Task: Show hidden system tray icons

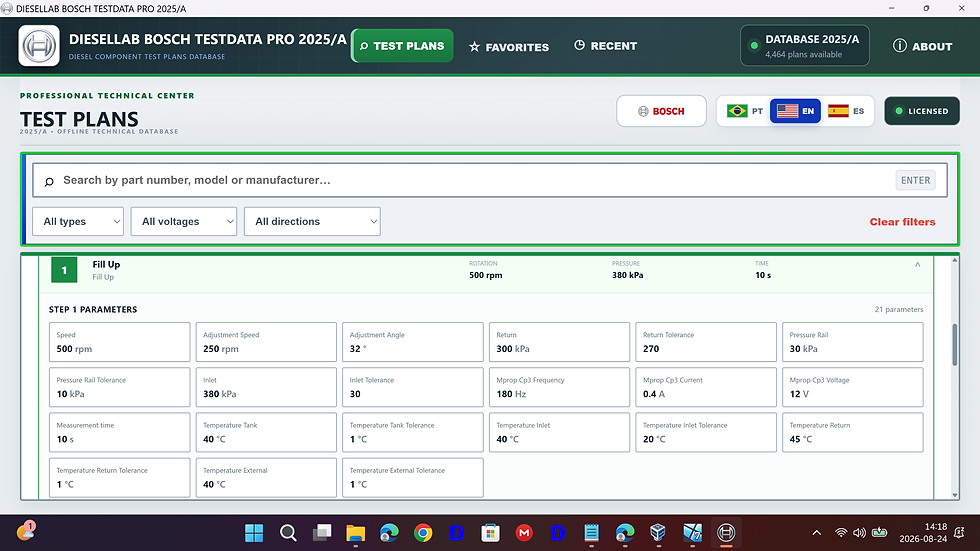Action: coord(816,533)
